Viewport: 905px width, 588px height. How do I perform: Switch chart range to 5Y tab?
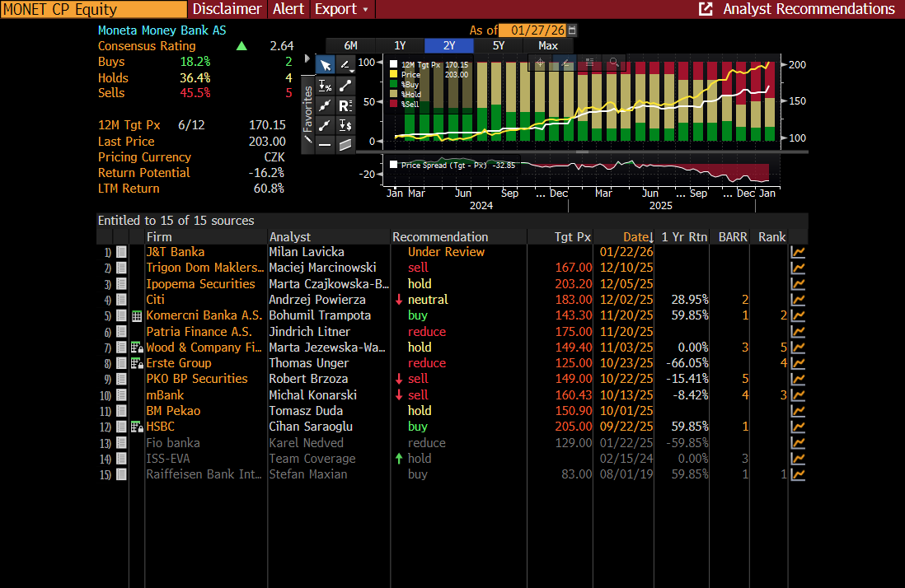point(499,45)
